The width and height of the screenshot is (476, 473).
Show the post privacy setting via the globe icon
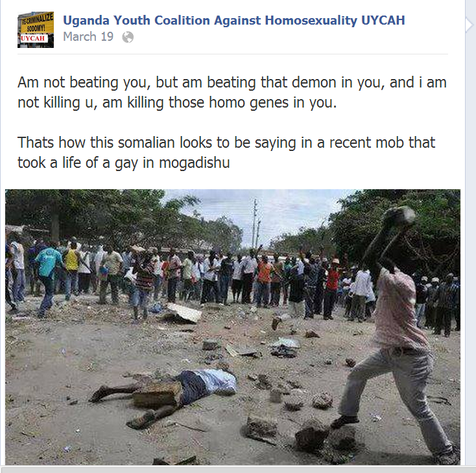coord(128,38)
